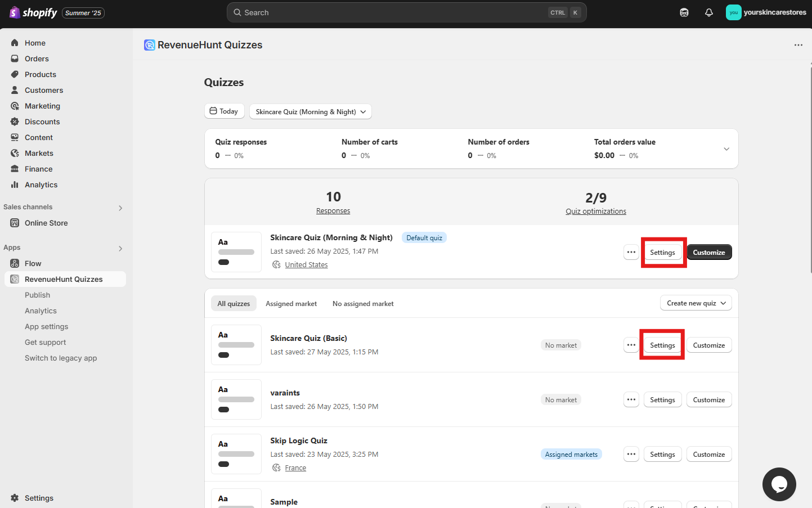This screenshot has height=508, width=812.
Task: Select the RevenueHunt Quizzes app icon in sidebar
Action: 15,279
